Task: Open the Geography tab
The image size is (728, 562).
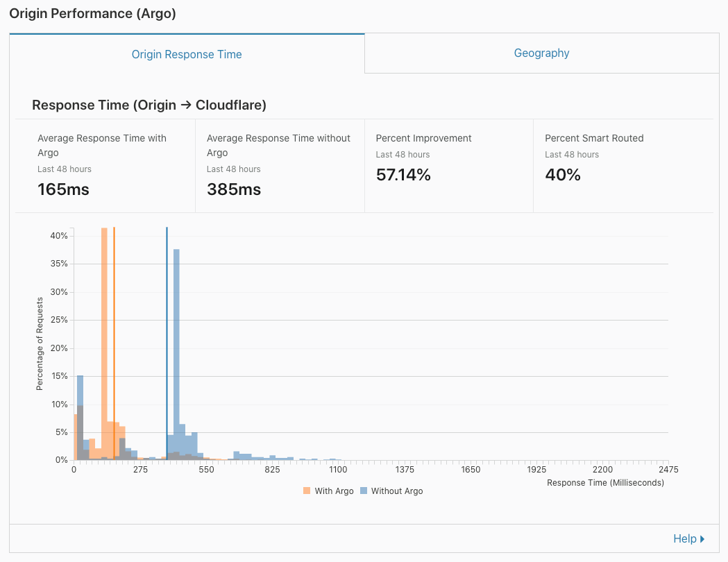Action: pyautogui.click(x=541, y=53)
